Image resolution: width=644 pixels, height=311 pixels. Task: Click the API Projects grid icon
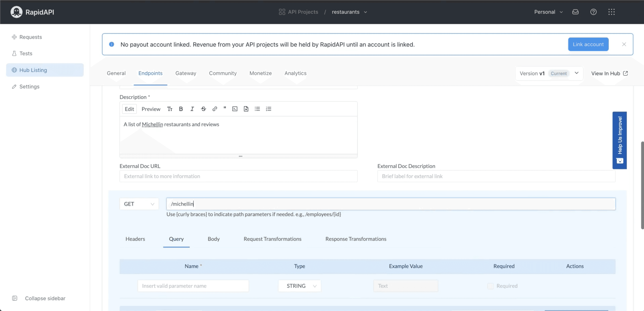pyautogui.click(x=282, y=12)
